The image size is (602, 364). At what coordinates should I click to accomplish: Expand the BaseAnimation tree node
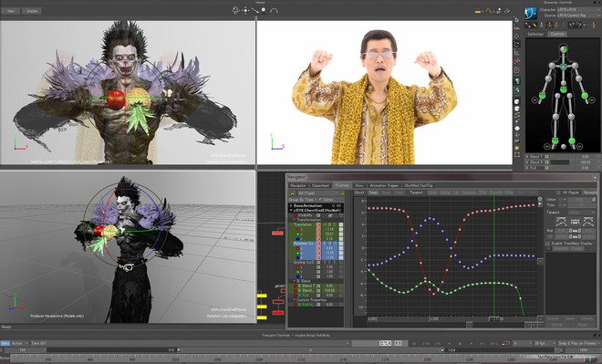coord(291,206)
